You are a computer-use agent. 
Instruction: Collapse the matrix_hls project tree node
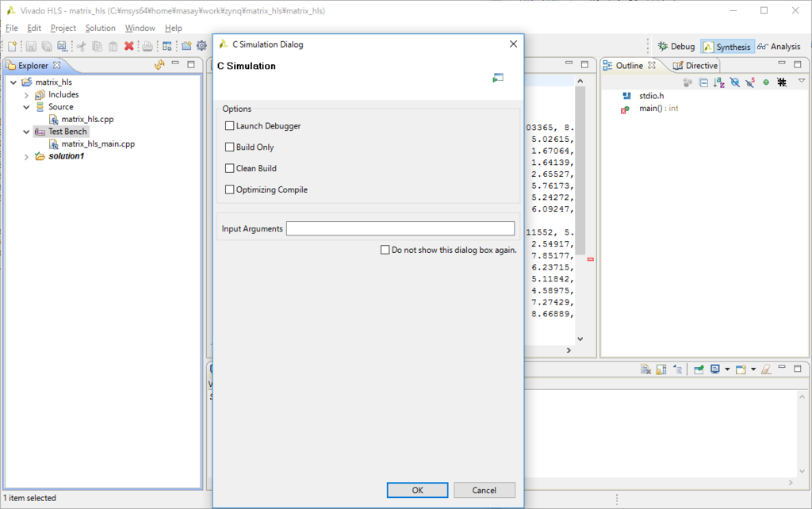[13, 82]
